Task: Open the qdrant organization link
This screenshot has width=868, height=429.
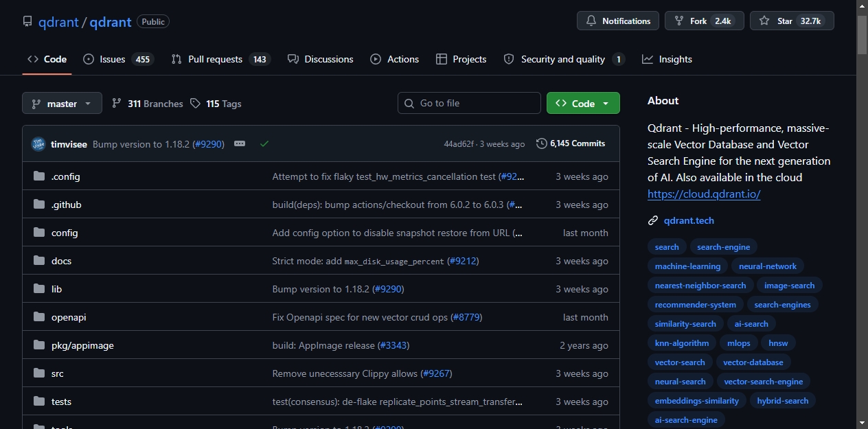Action: click(x=58, y=21)
